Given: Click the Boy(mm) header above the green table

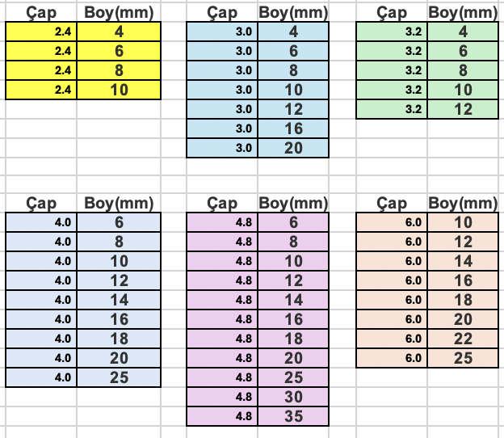Looking at the screenshot, I should tap(463, 13).
